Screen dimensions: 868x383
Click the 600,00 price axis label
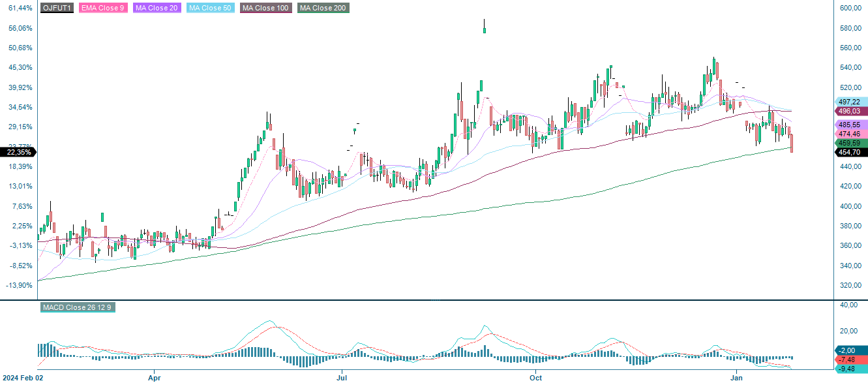click(852, 8)
